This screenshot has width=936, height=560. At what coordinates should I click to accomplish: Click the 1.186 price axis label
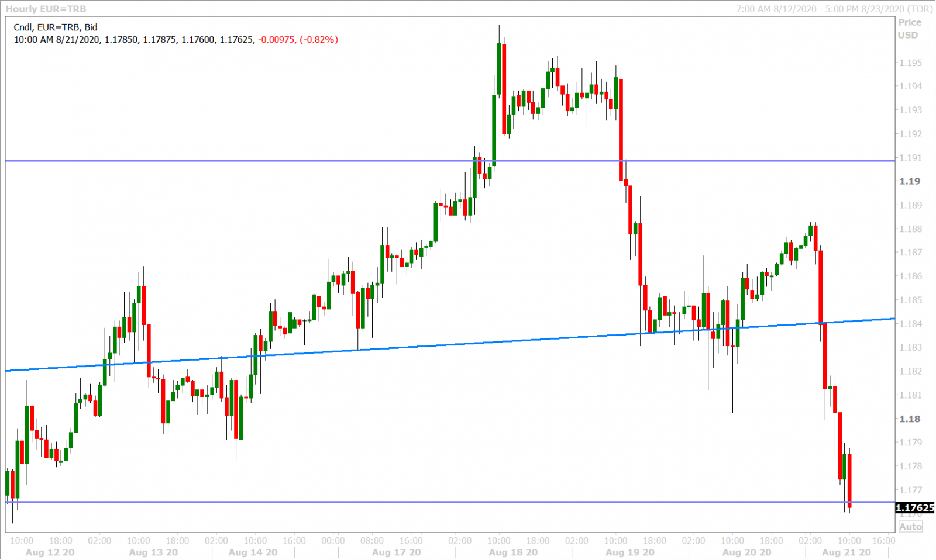911,276
